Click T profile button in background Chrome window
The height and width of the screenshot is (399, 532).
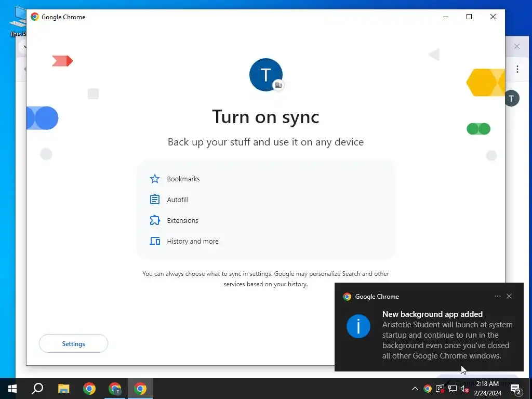512,98
